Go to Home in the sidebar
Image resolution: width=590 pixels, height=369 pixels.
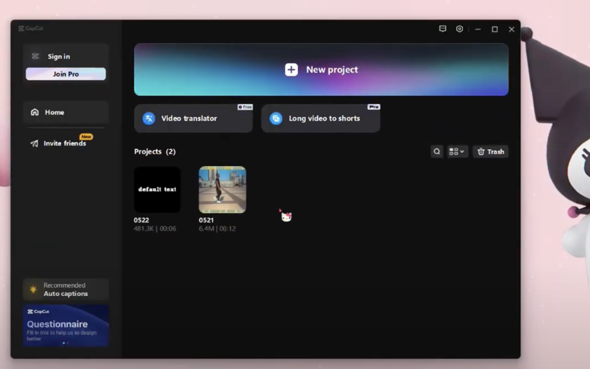point(66,112)
